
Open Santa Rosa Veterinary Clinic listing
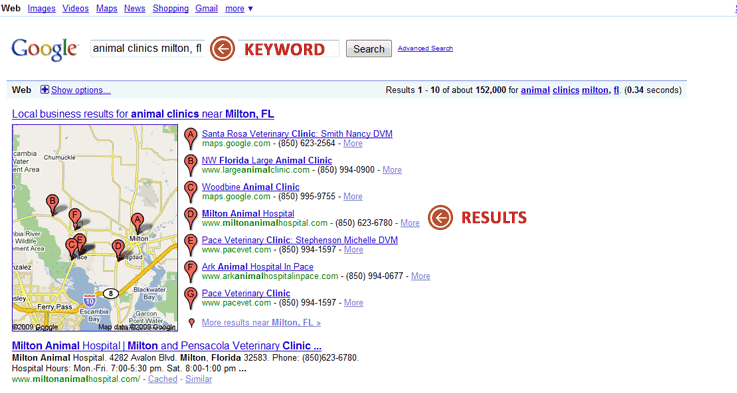pyautogui.click(x=297, y=134)
